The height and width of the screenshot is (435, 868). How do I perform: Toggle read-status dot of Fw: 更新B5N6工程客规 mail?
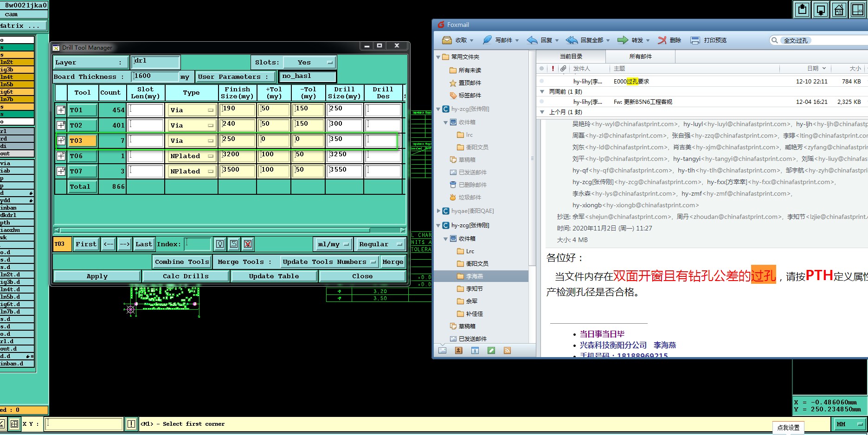point(541,102)
